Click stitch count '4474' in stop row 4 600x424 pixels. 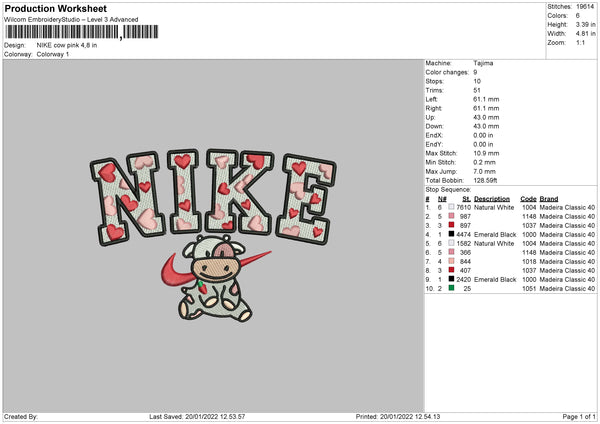point(463,234)
